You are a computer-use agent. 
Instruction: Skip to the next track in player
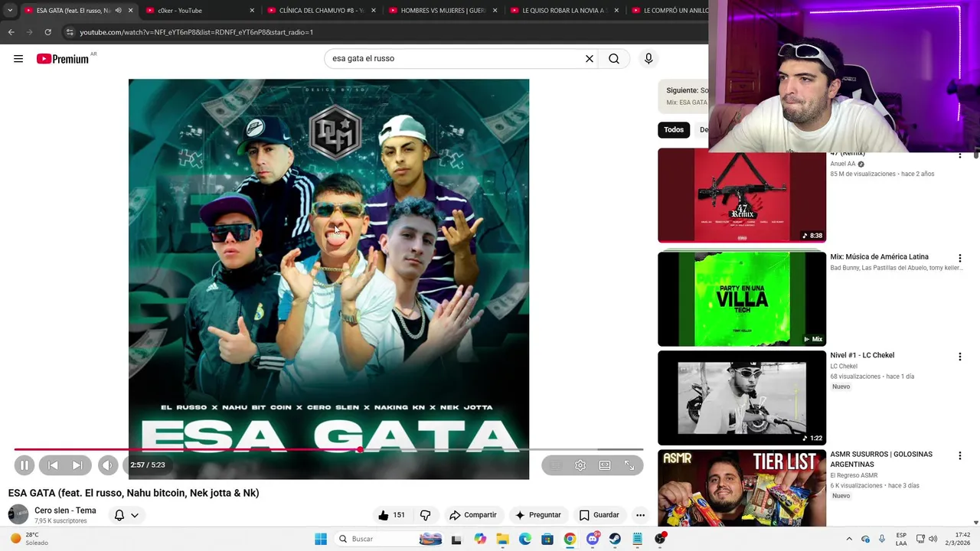77,465
